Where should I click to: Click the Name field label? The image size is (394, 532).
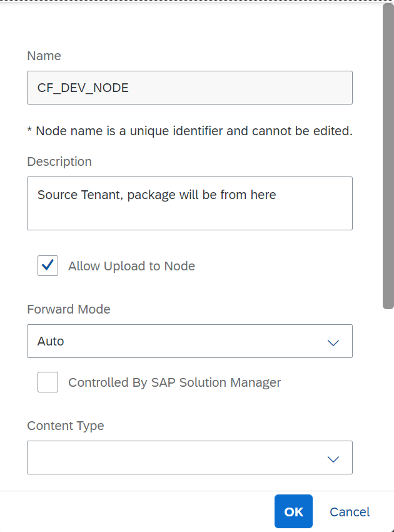point(44,56)
